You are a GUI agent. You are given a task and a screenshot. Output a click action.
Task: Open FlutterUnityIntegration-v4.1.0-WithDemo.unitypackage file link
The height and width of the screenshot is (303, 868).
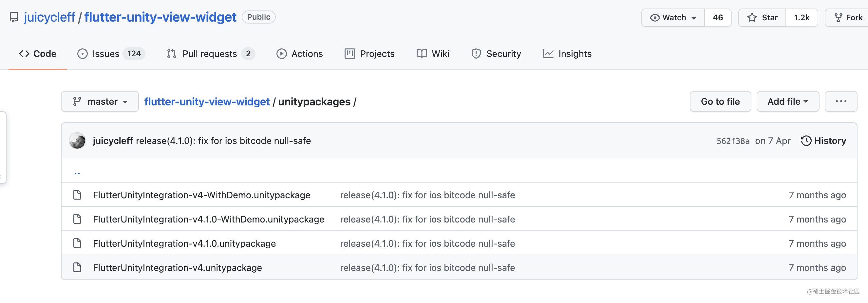(208, 219)
